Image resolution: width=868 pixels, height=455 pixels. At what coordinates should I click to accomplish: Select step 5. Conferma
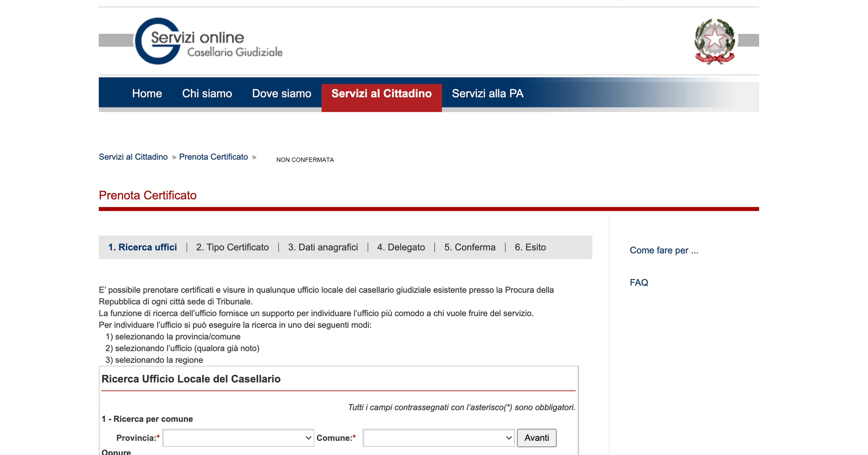[470, 247]
